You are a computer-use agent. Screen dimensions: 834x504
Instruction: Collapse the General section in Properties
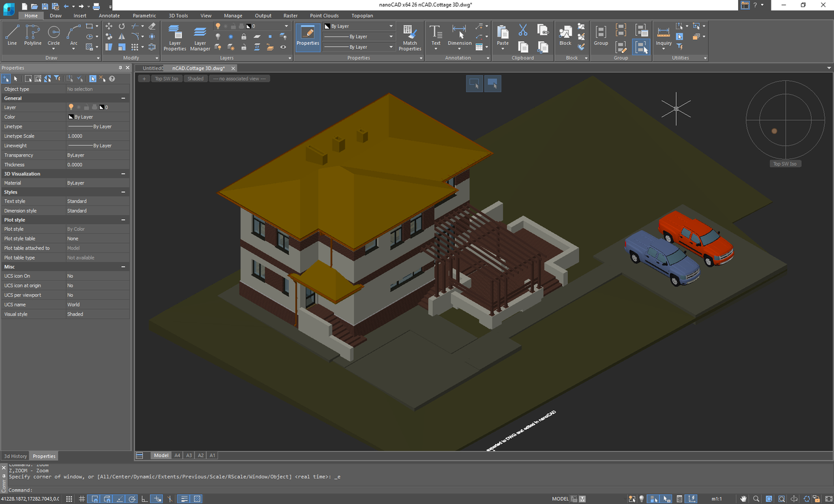[123, 98]
